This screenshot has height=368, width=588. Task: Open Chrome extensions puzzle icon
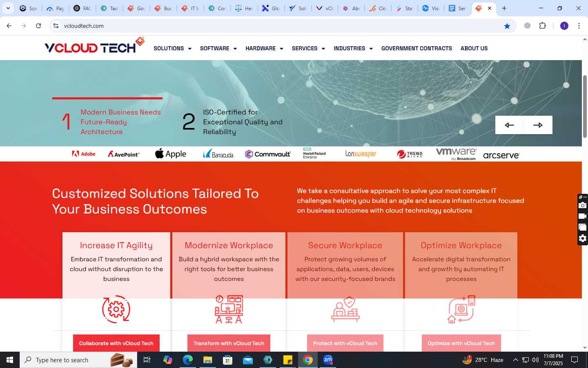click(542, 26)
